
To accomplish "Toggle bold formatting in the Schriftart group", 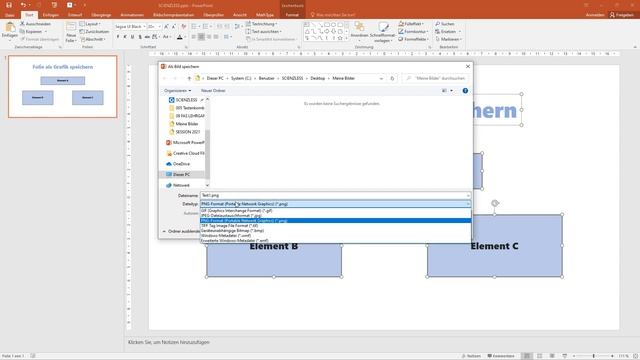I will pyautogui.click(x=118, y=37).
